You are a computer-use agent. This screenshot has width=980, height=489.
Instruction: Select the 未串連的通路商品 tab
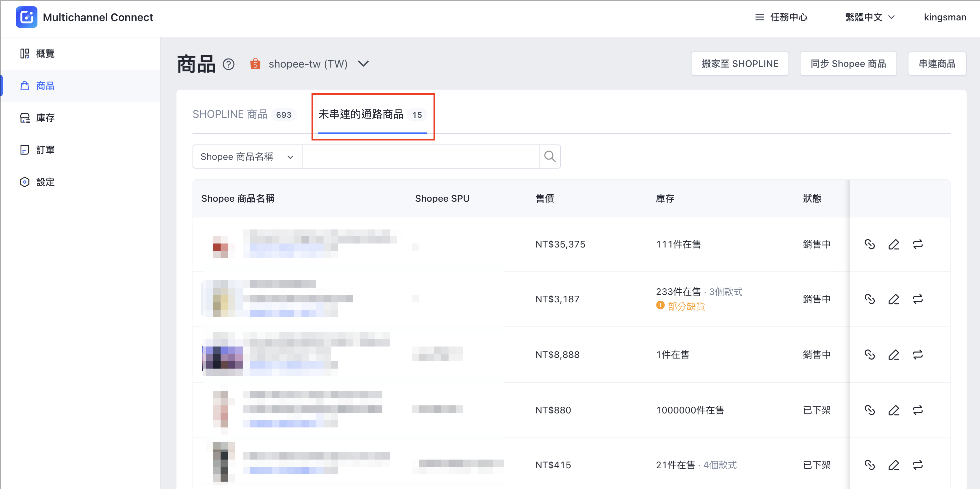[372, 114]
